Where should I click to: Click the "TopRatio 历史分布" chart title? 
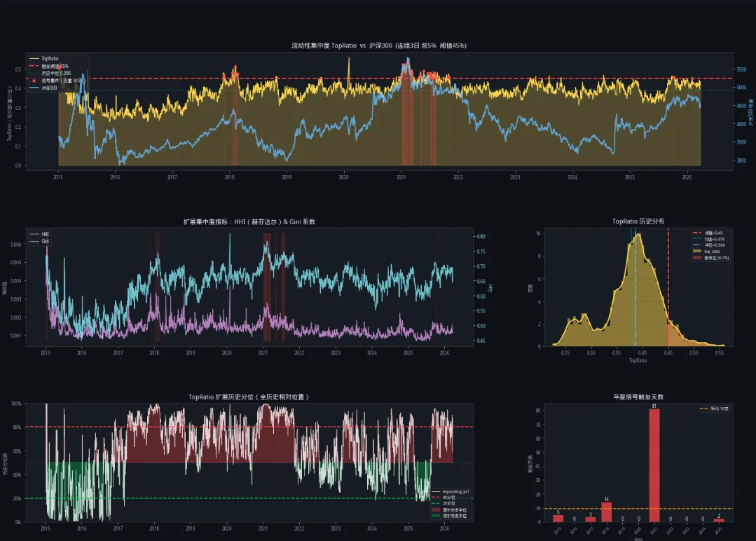click(x=638, y=221)
